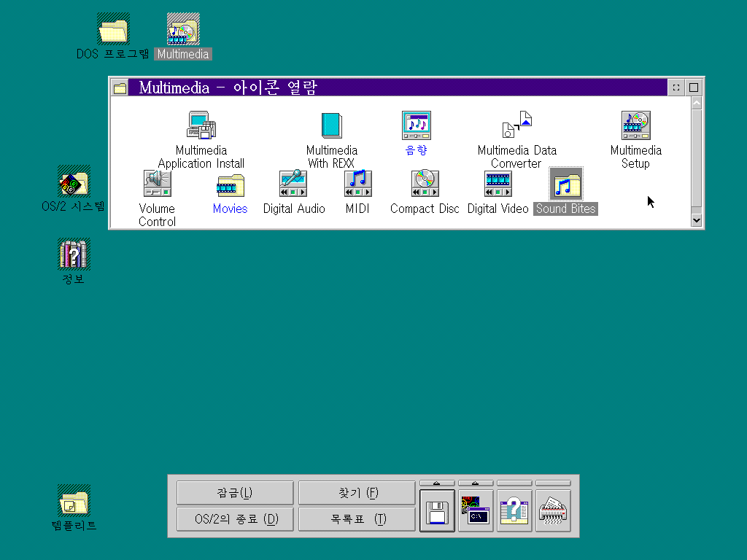This screenshot has width=747, height=560.
Task: Click the Movies label text
Action: coord(230,209)
